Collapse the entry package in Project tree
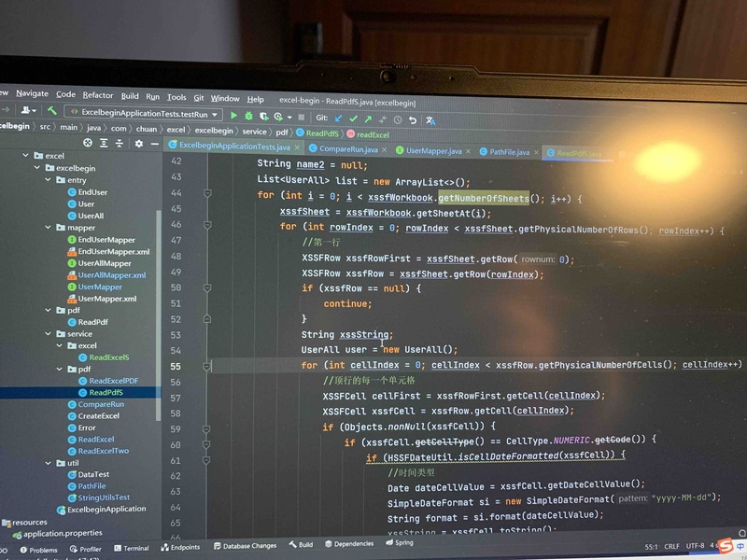 pyautogui.click(x=48, y=179)
